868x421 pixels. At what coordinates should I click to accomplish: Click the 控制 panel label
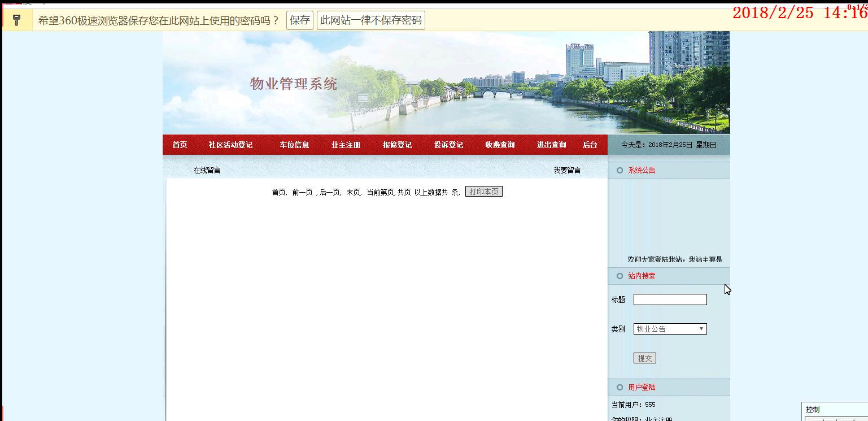coord(812,410)
